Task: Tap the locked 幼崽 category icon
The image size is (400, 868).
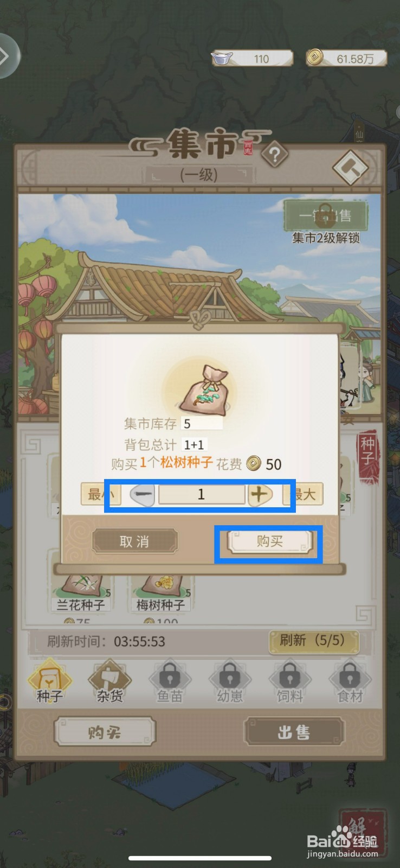Action: [230, 681]
